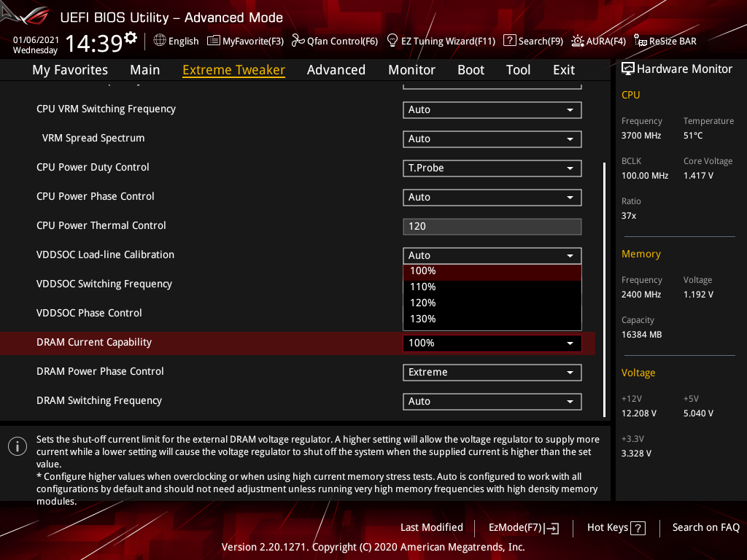The width and height of the screenshot is (747, 560).
Task: Click the Hot Keys question mark icon
Action: click(638, 528)
